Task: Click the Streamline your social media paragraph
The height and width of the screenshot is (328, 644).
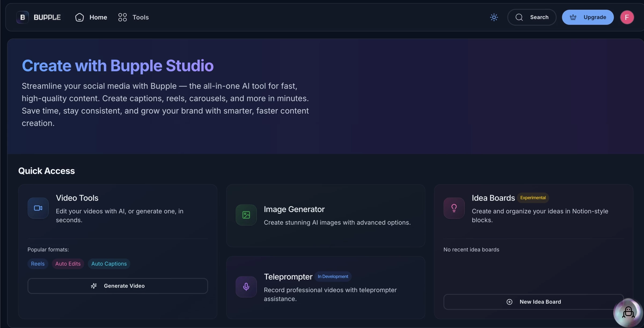Action: (x=165, y=105)
